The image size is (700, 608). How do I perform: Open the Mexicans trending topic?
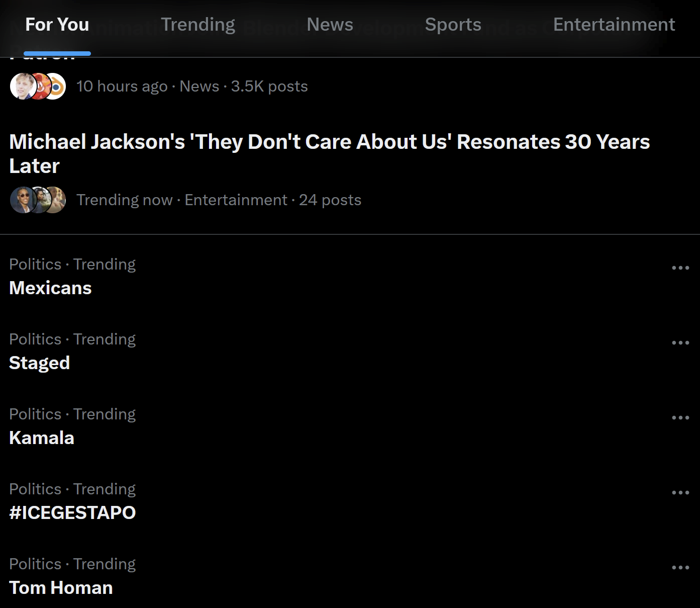pos(50,288)
